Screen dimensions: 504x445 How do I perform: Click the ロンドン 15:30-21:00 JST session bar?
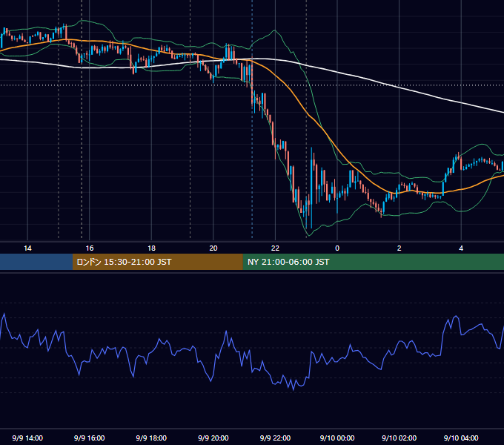click(x=157, y=262)
